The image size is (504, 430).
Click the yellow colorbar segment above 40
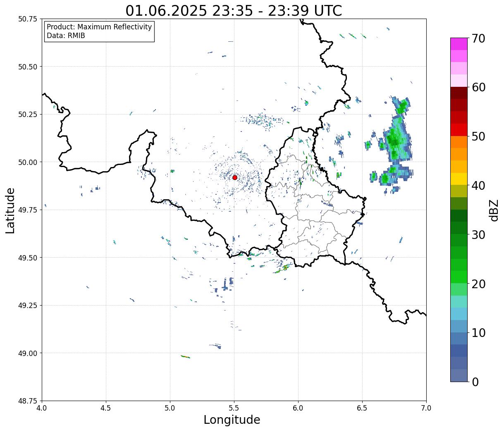click(459, 179)
